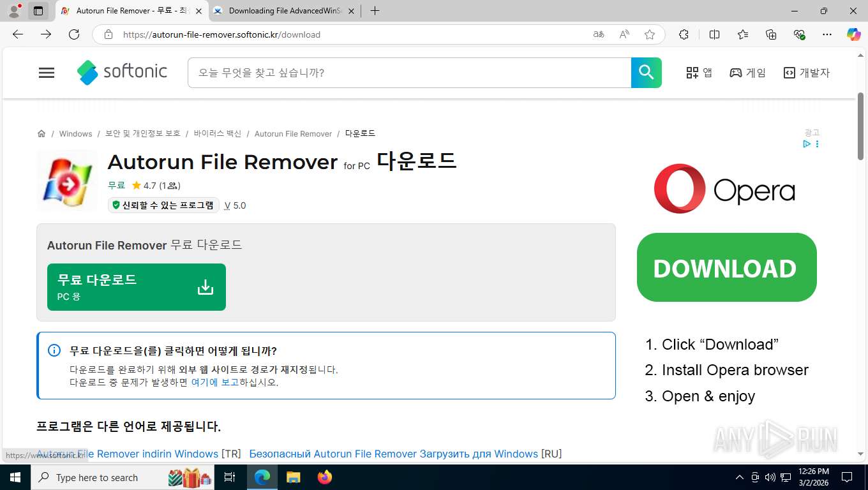Image resolution: width=868 pixels, height=490 pixels.
Task: Click the 무료 license label
Action: [x=116, y=186]
